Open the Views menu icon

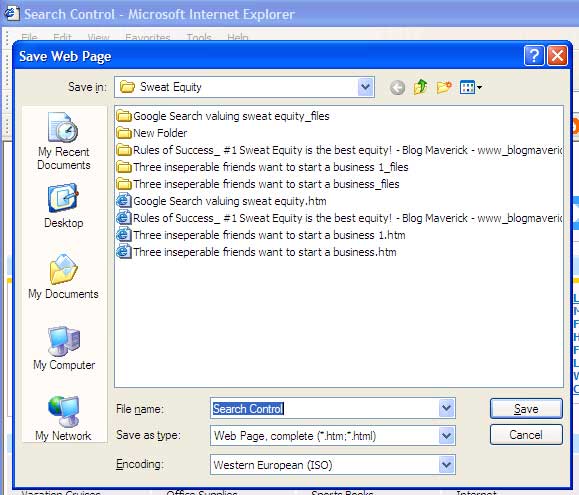470,87
